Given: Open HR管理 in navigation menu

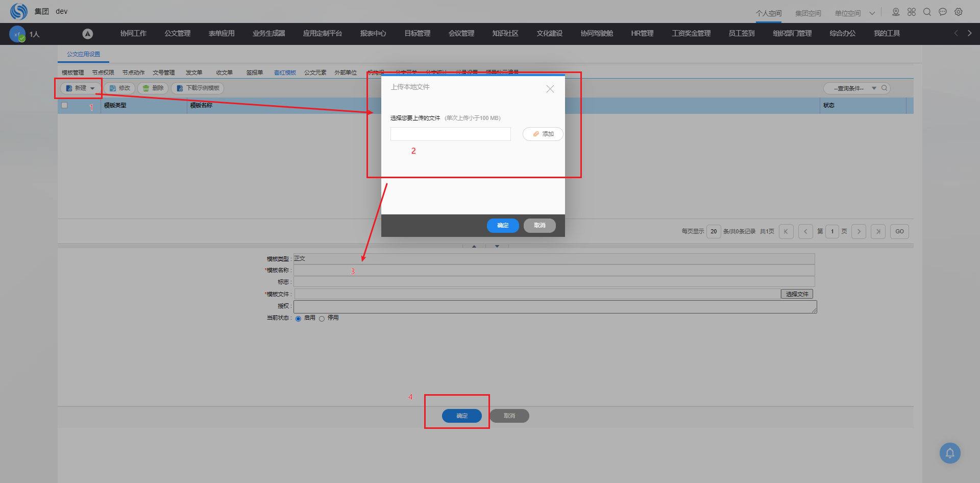Looking at the screenshot, I should [x=642, y=34].
